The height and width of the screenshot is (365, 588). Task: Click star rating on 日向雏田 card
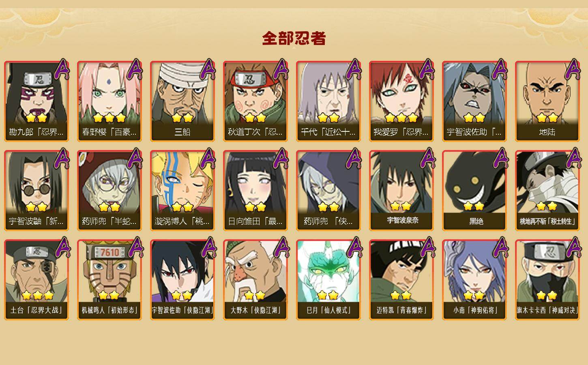click(x=255, y=207)
